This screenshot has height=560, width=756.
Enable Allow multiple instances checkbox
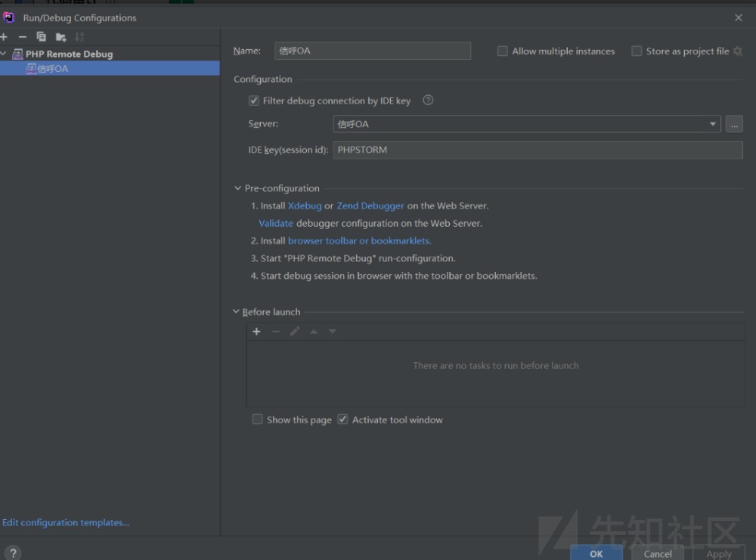tap(503, 51)
